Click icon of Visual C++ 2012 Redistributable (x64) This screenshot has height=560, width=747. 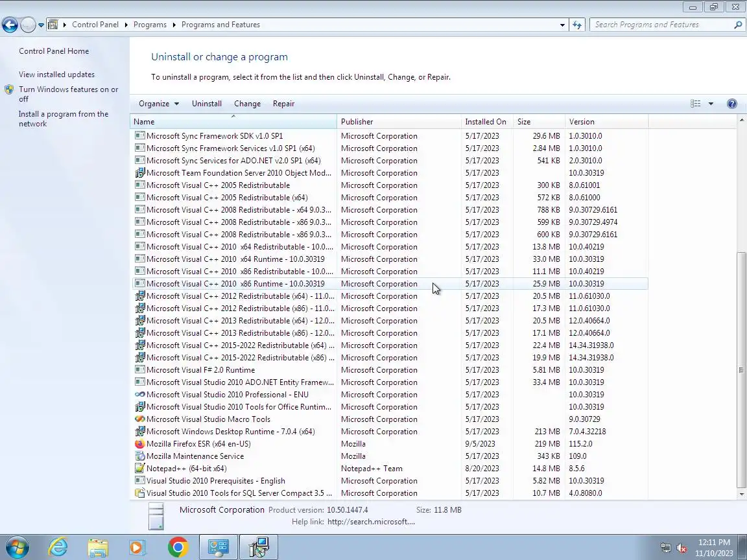(139, 296)
